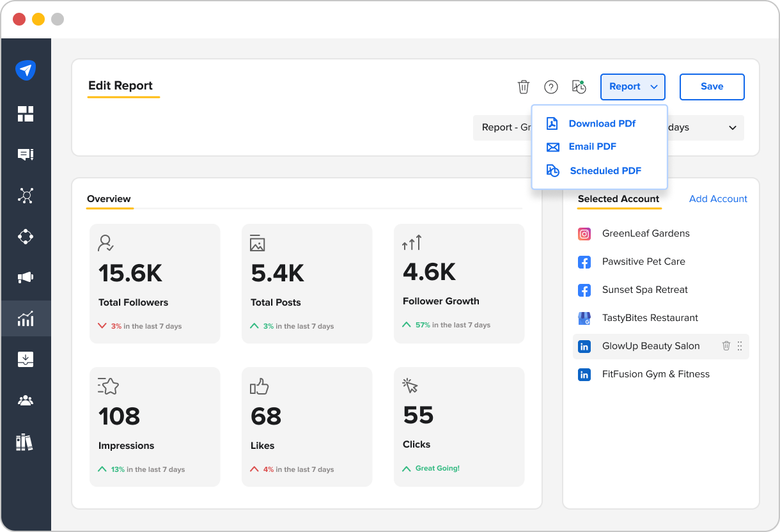Click the 55 Clicks value
This screenshot has height=532, width=780.
point(418,416)
